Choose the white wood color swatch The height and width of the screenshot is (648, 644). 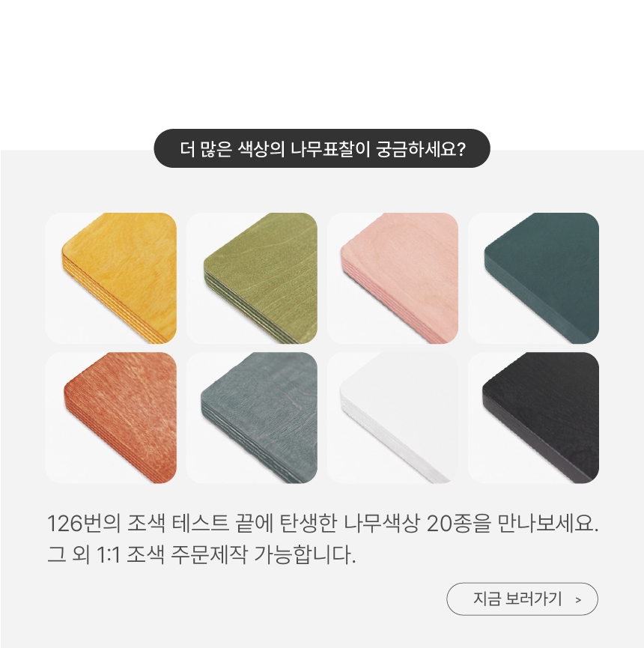tap(392, 418)
